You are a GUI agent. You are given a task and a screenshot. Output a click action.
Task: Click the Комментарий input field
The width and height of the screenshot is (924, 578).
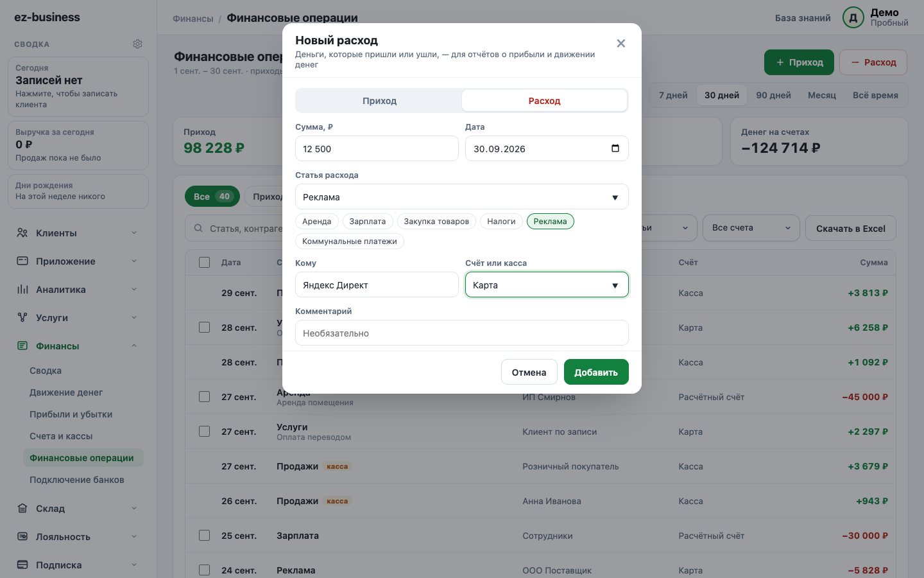(x=461, y=333)
